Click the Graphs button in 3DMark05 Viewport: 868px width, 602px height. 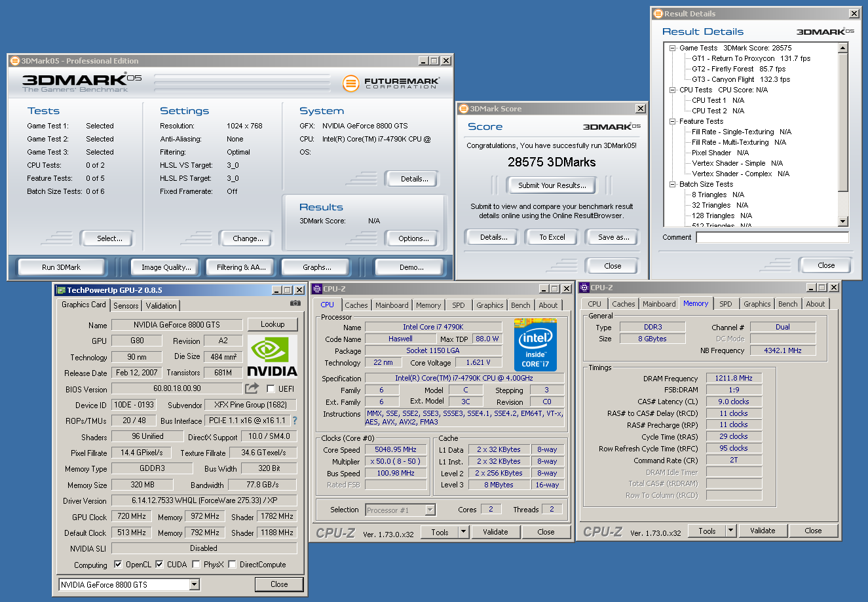[317, 267]
